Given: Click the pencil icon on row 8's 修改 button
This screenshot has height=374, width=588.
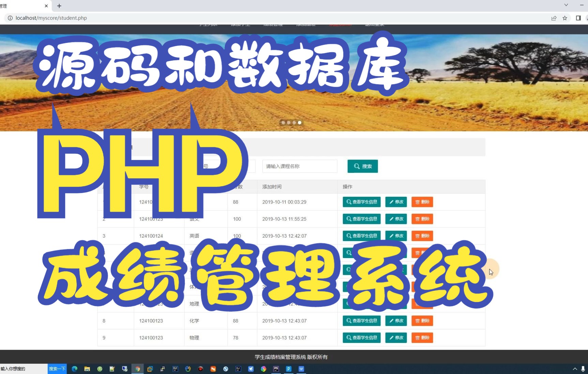Looking at the screenshot, I should click(x=391, y=321).
